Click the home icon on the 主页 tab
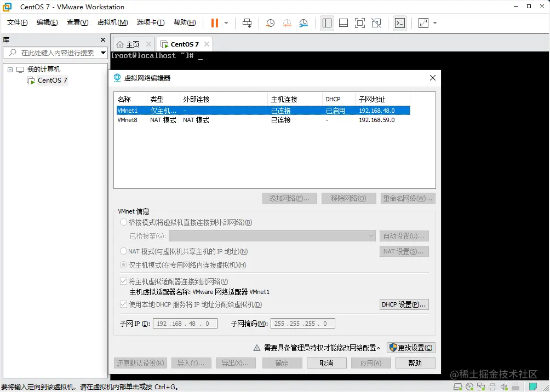Screen dimensions: 550x392 point(120,44)
